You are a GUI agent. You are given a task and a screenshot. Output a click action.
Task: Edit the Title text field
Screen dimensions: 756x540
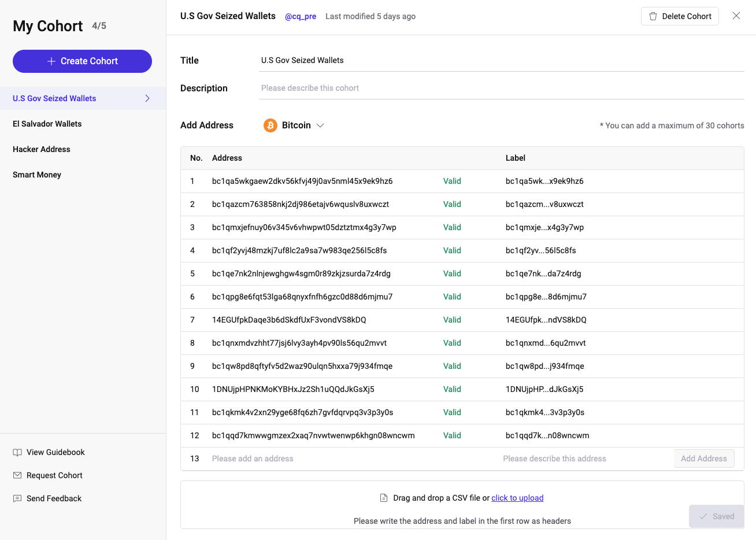502,60
